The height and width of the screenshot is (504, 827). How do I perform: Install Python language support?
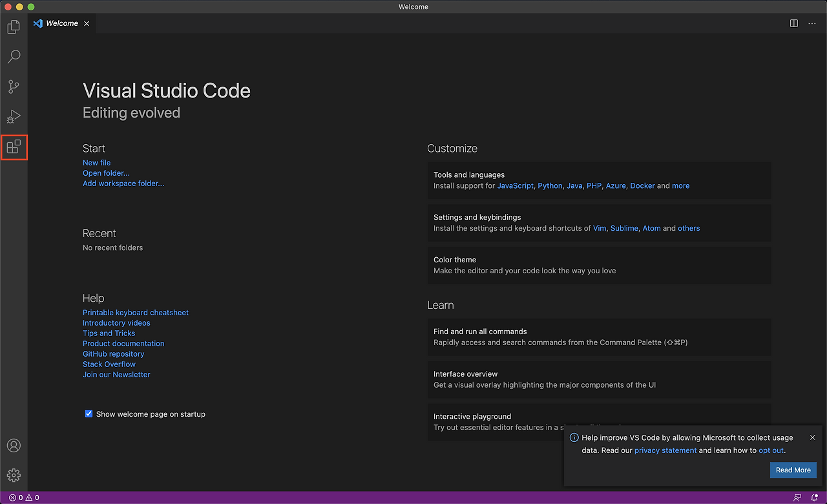click(x=550, y=185)
